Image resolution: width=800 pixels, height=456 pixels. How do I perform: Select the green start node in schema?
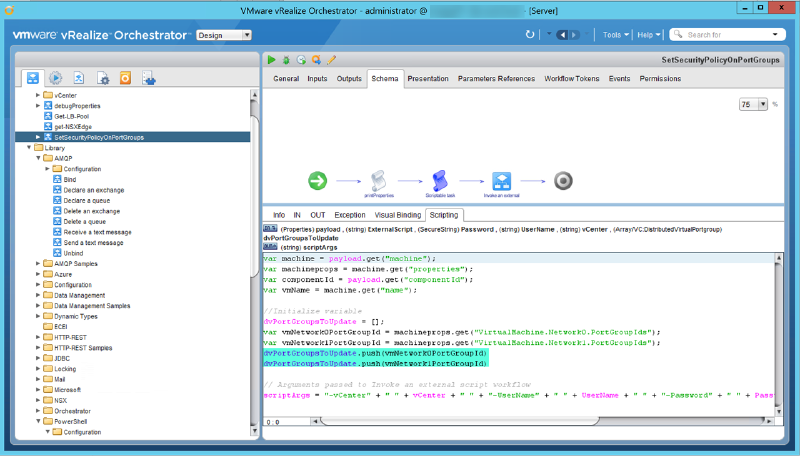[317, 181]
